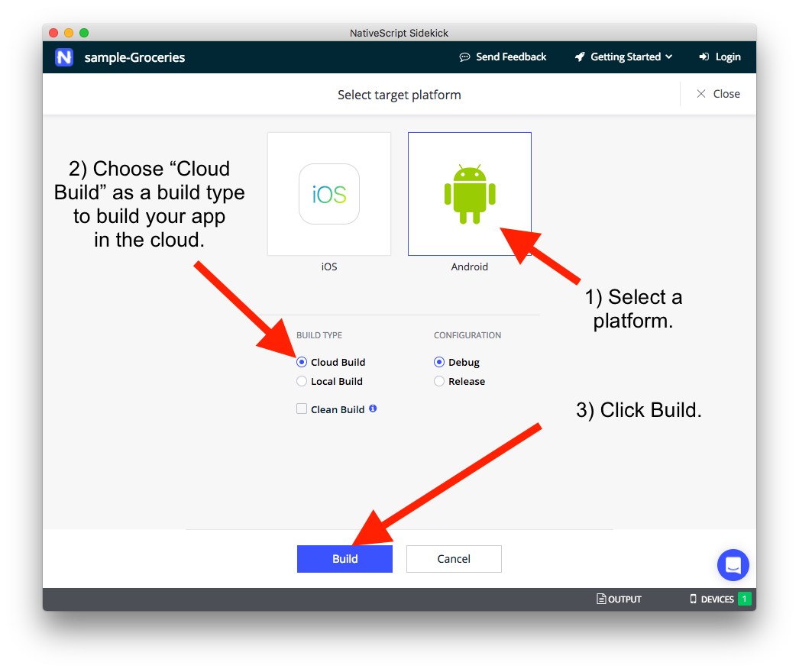The width and height of the screenshot is (799, 672).
Task: Choose Local Build radio option
Action: (302, 381)
